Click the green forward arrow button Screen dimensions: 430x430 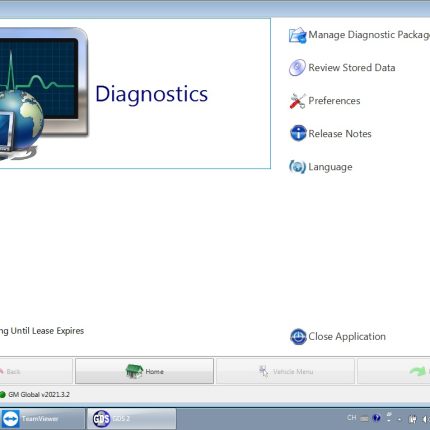tap(394, 371)
